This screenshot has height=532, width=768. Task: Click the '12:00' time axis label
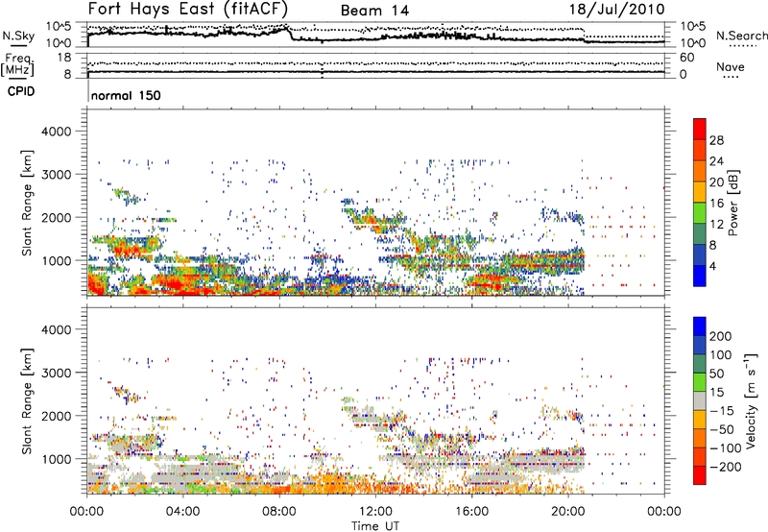point(375,512)
